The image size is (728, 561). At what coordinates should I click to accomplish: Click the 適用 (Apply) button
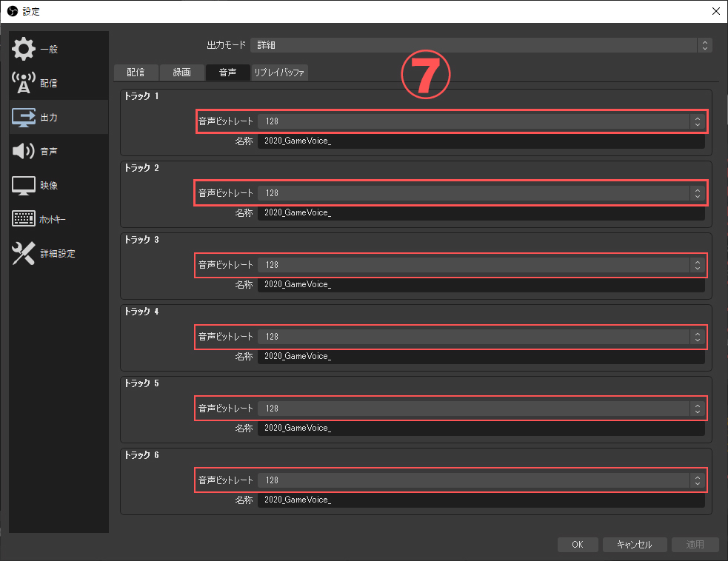[695, 544]
